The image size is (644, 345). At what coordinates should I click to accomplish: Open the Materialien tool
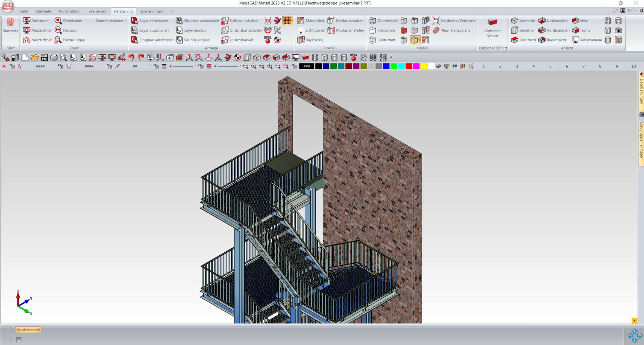click(x=310, y=20)
